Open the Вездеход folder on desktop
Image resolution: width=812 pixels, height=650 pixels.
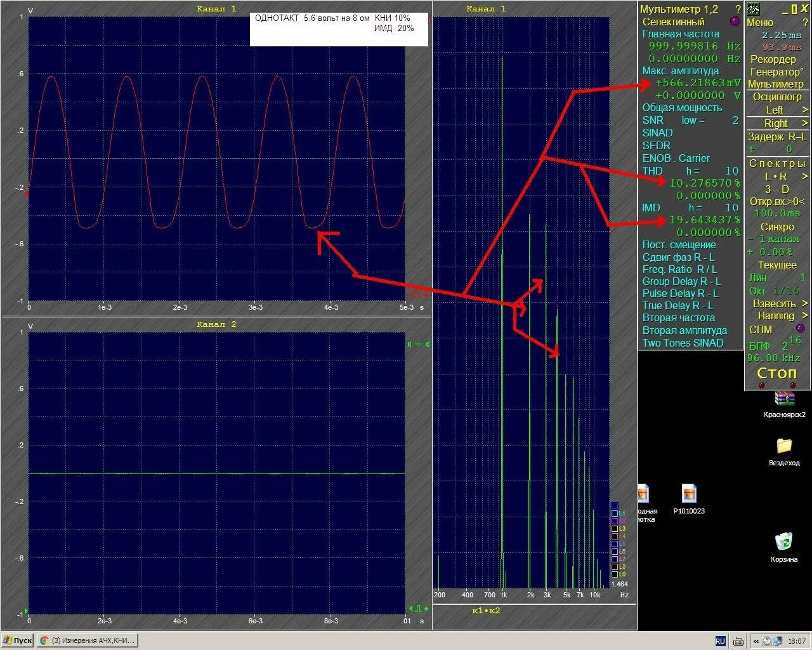tap(785, 451)
